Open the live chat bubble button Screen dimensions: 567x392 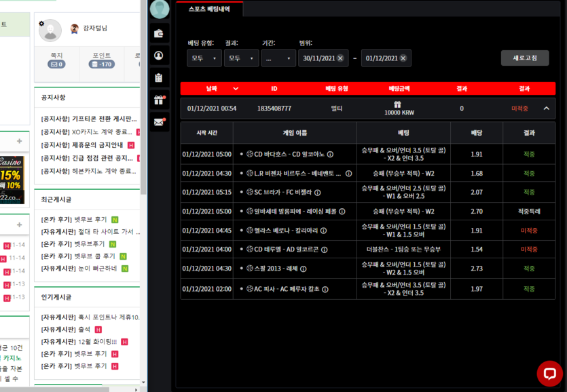pos(549,374)
